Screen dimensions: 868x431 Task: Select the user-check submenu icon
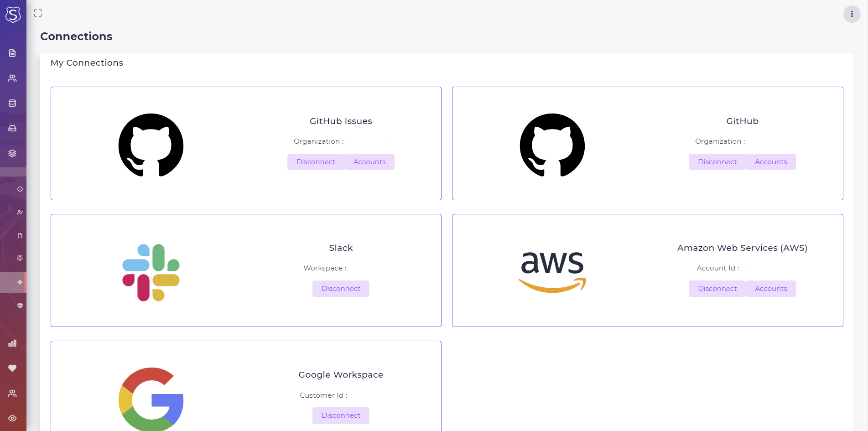click(x=20, y=213)
